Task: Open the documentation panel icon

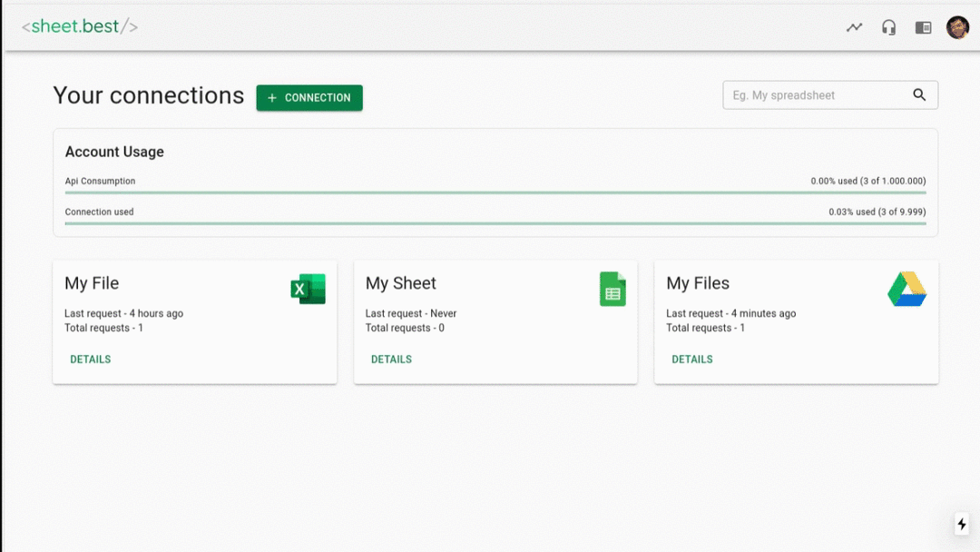Action: click(x=923, y=27)
